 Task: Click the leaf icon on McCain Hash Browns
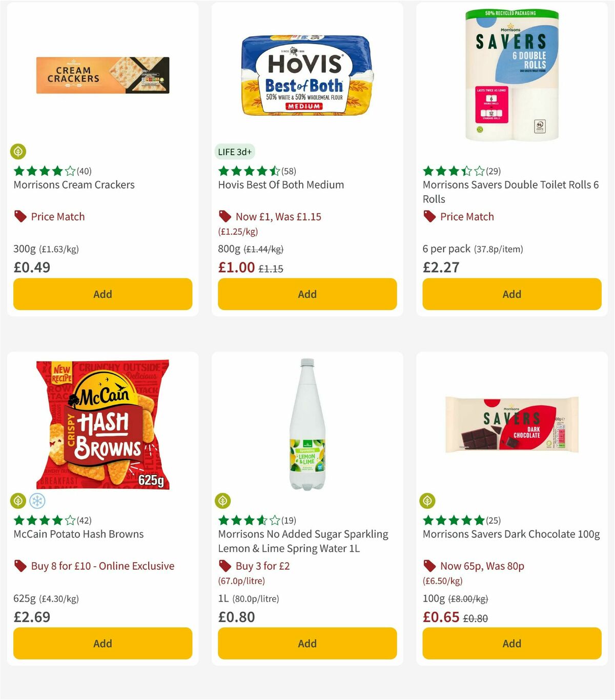pos(18,501)
